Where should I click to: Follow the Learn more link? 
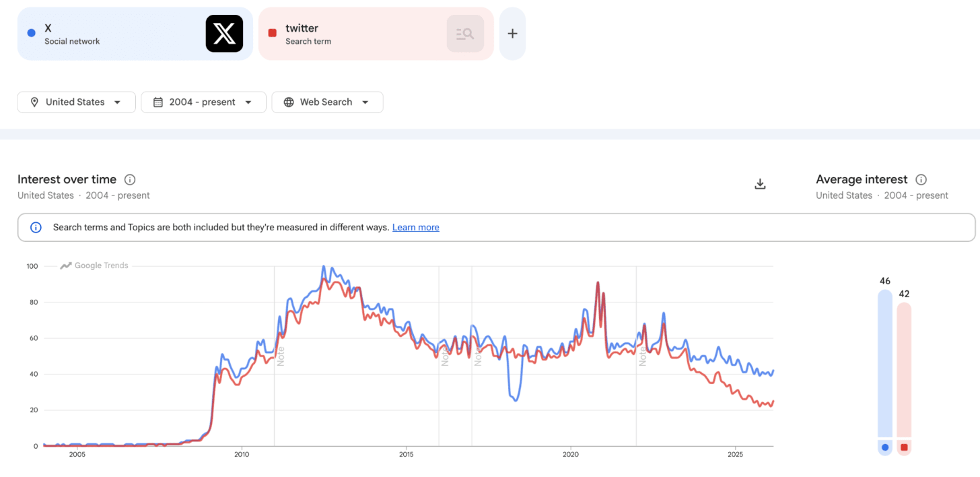click(416, 228)
